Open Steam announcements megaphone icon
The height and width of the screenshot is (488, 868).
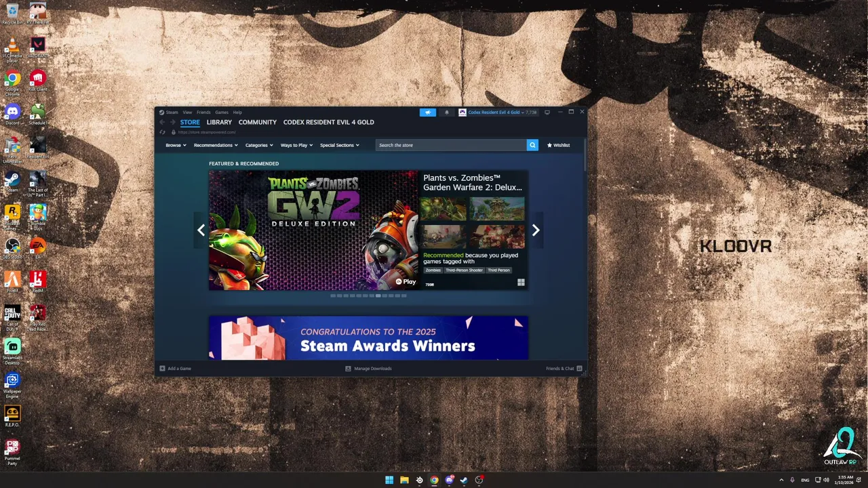tap(427, 113)
